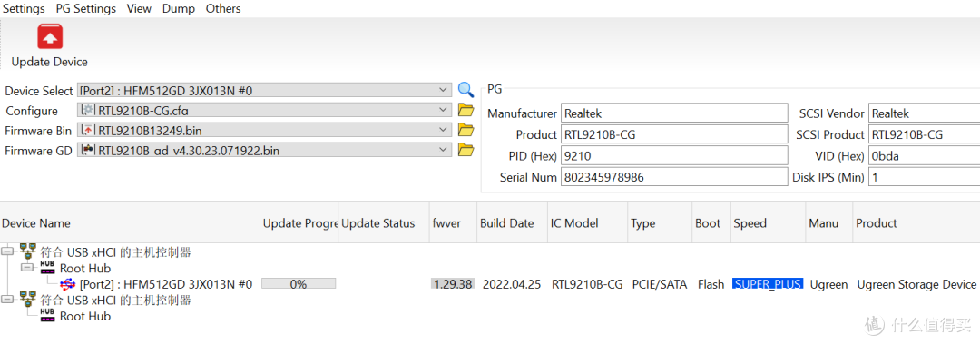Click the Update Status column header
The width and height of the screenshot is (980, 345).
(x=383, y=223)
